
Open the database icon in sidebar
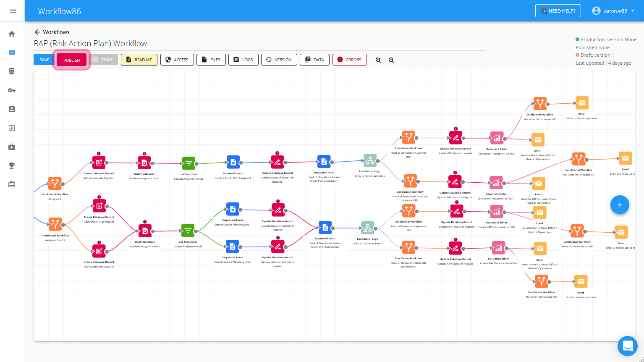pos(12,71)
